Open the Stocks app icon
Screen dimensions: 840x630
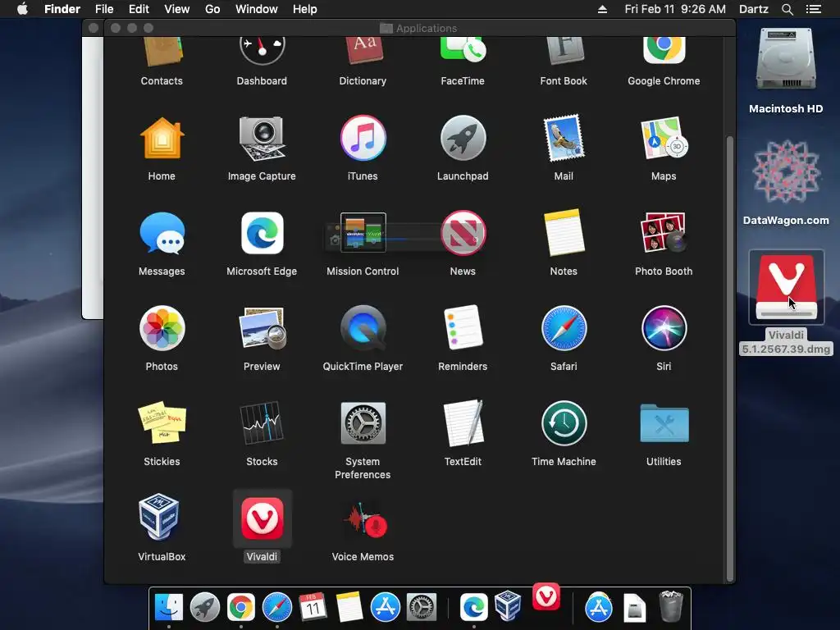(x=262, y=422)
